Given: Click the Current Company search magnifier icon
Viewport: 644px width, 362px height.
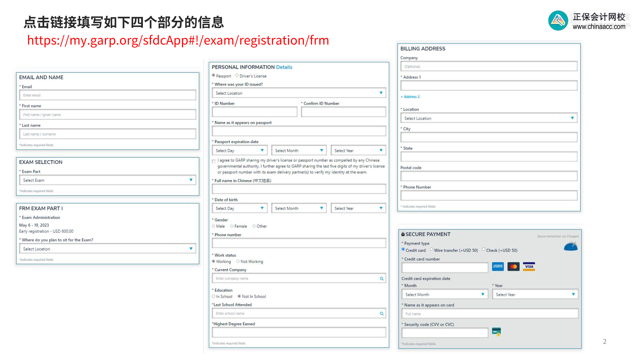Looking at the screenshot, I should [381, 279].
